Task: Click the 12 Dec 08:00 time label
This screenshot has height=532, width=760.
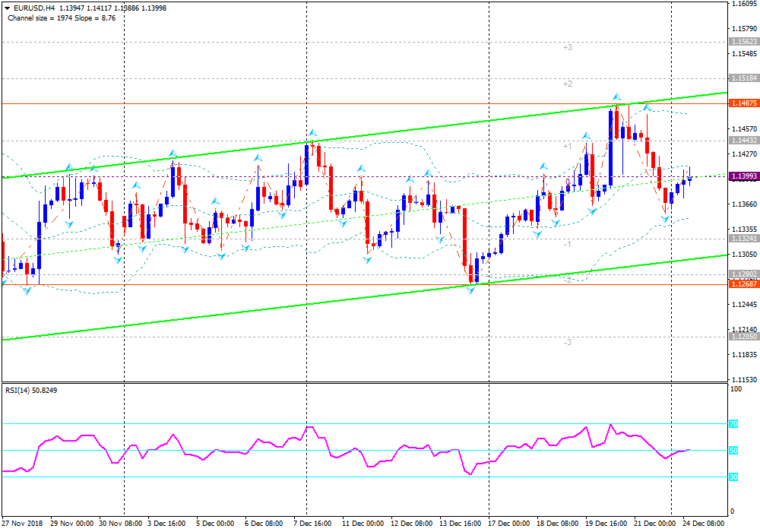Action: [411, 524]
